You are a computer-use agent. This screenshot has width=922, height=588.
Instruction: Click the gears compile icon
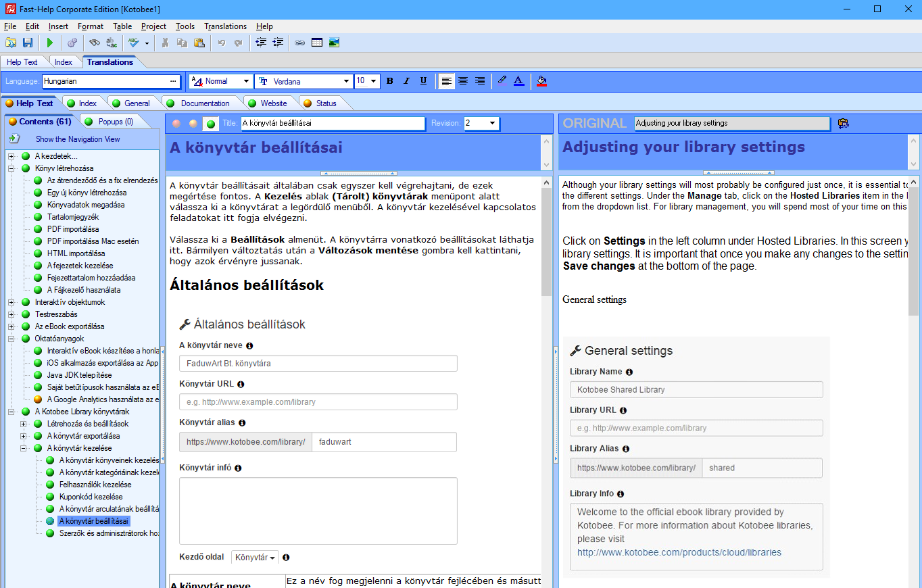72,43
